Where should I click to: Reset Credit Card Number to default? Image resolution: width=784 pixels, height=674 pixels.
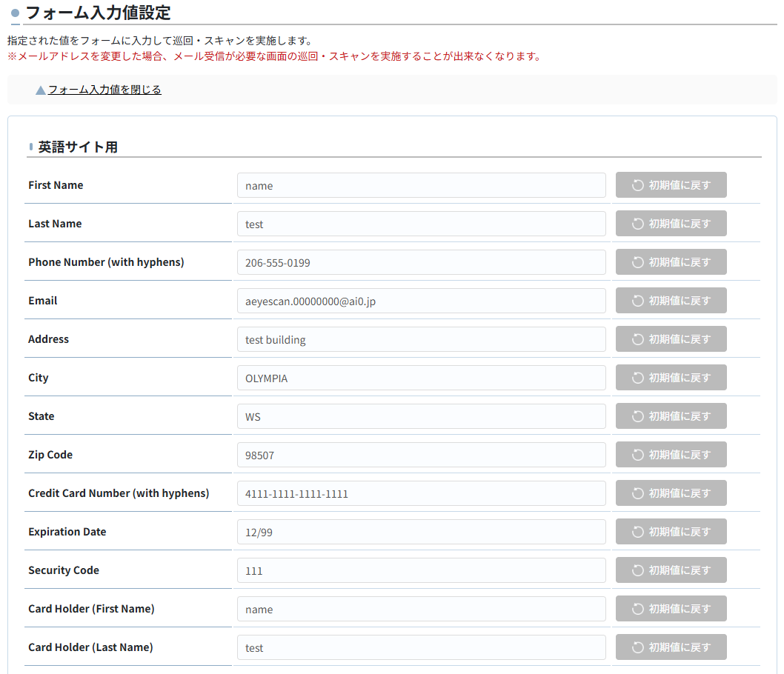(671, 493)
